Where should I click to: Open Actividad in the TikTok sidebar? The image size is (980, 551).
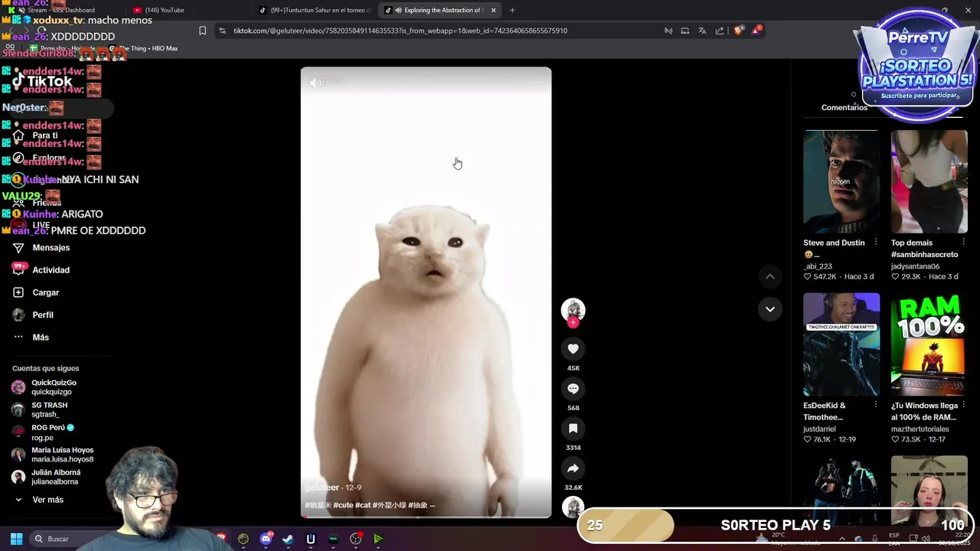point(51,270)
